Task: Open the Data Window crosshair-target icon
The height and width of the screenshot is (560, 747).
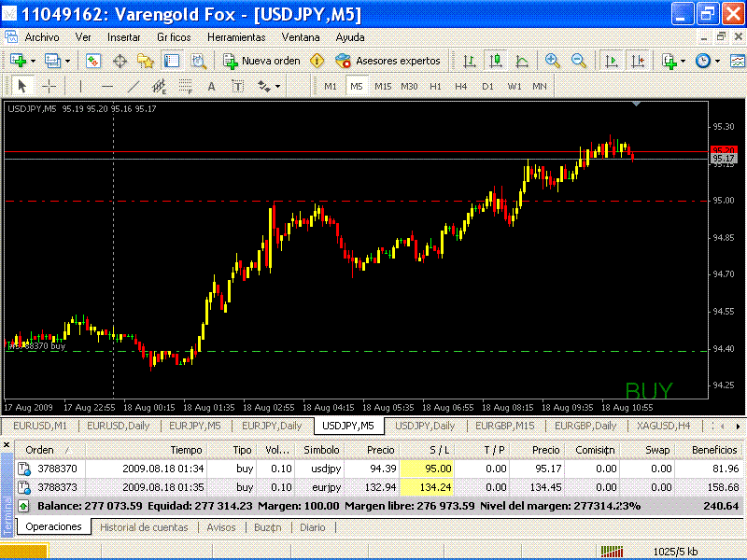Action: 120,61
